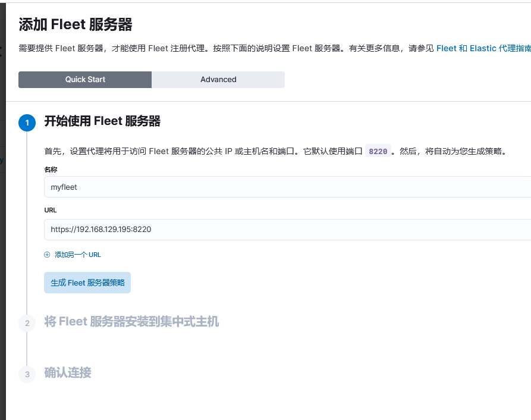Click the plus icon beside 添加另一个 URL

point(48,255)
